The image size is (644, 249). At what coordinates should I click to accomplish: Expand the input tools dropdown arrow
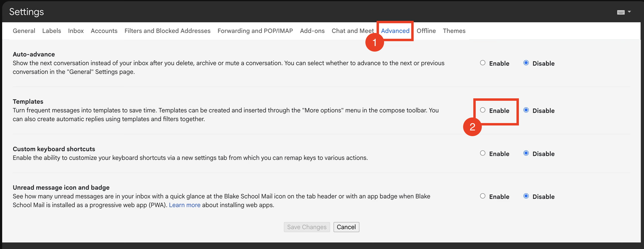(x=629, y=12)
